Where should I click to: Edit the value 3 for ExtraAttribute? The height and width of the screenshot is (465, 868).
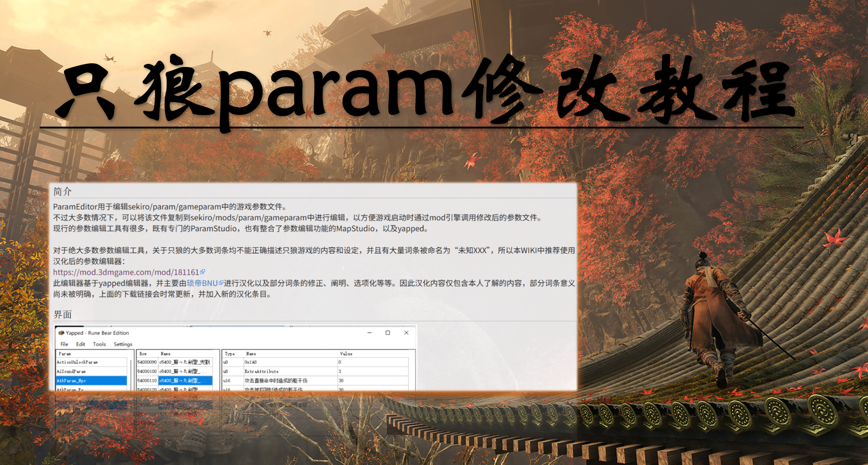(x=373, y=371)
